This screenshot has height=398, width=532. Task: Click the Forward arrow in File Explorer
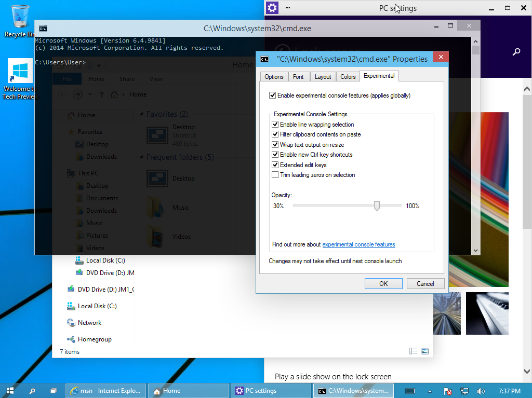point(78,94)
